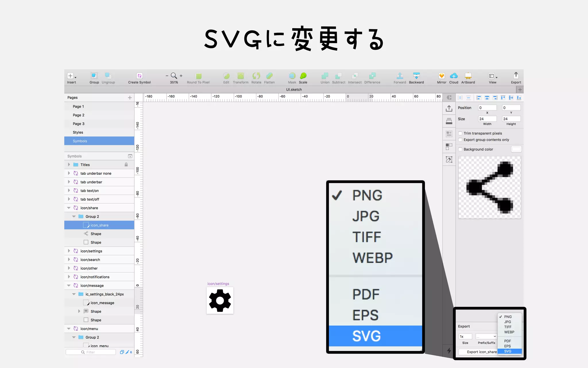Choose PDF in small format menu
Screen dimensions: 588x368
click(x=510, y=341)
